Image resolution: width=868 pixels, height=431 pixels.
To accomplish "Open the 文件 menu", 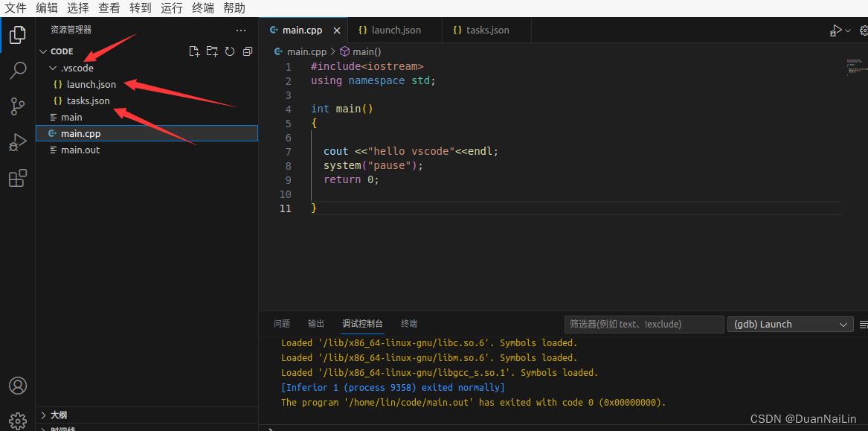I will tap(15, 8).
